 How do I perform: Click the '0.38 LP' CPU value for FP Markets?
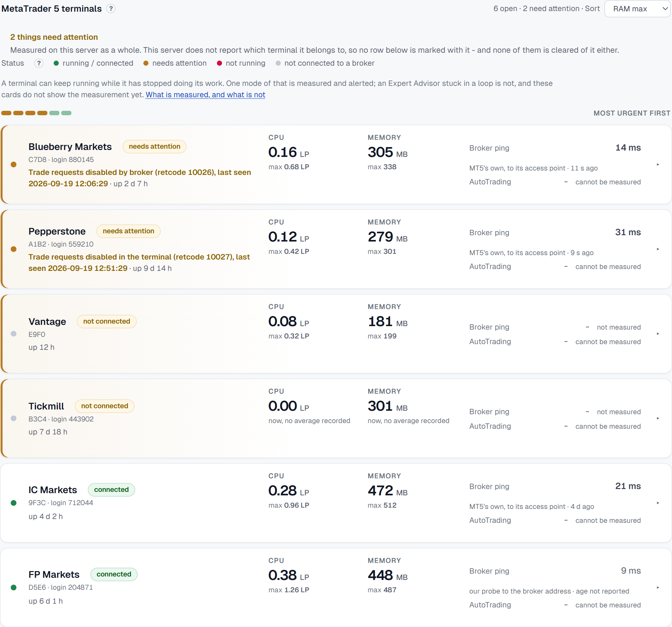click(x=289, y=575)
